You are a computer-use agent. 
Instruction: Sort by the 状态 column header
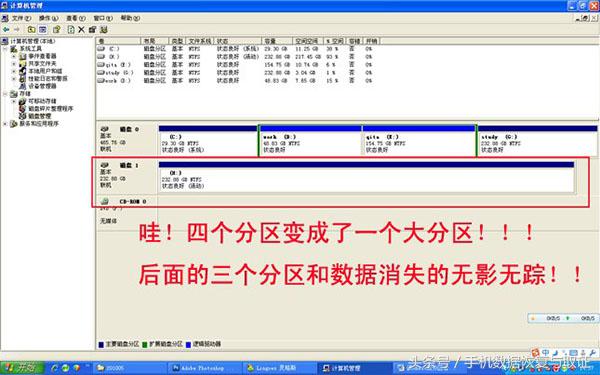tap(238, 41)
